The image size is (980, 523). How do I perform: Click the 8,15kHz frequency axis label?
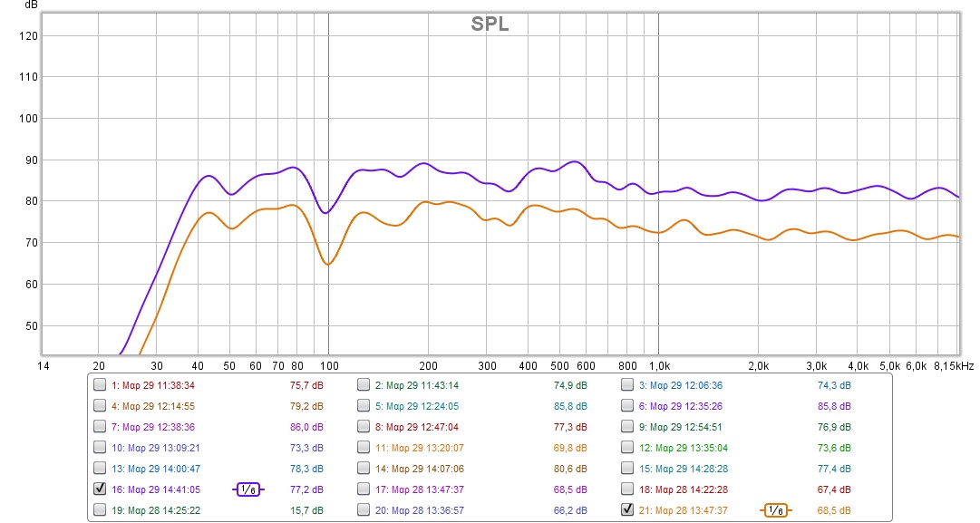click(954, 366)
